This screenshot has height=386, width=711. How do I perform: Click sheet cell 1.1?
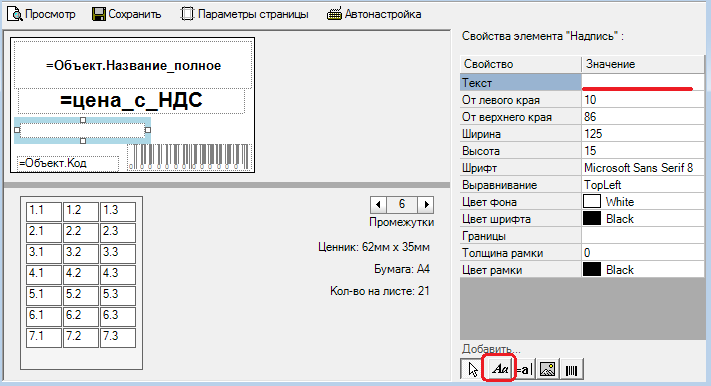point(44,211)
